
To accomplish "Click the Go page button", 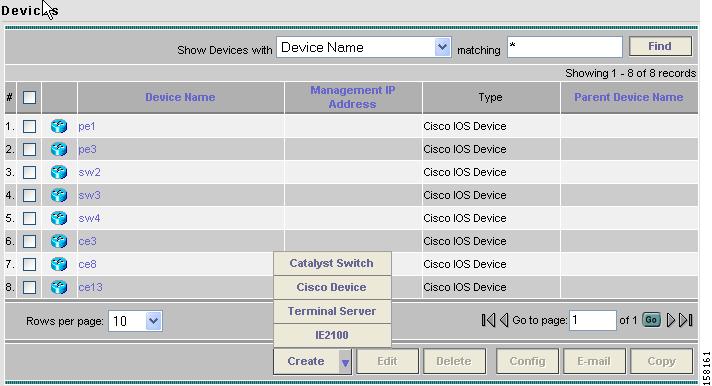I will (651, 320).
